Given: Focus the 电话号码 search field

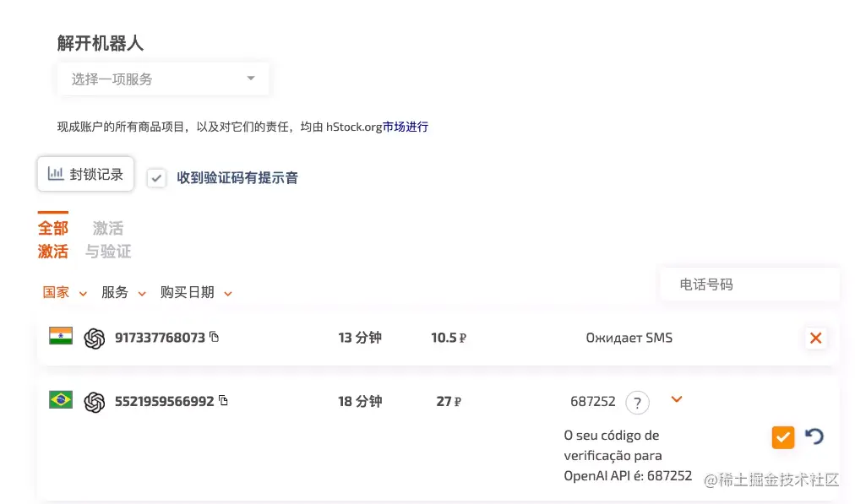Looking at the screenshot, I should (749, 284).
